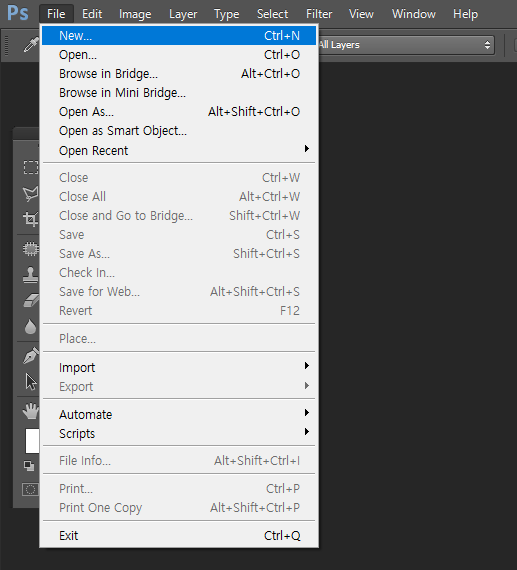Select the Pen tool

pyautogui.click(x=31, y=356)
